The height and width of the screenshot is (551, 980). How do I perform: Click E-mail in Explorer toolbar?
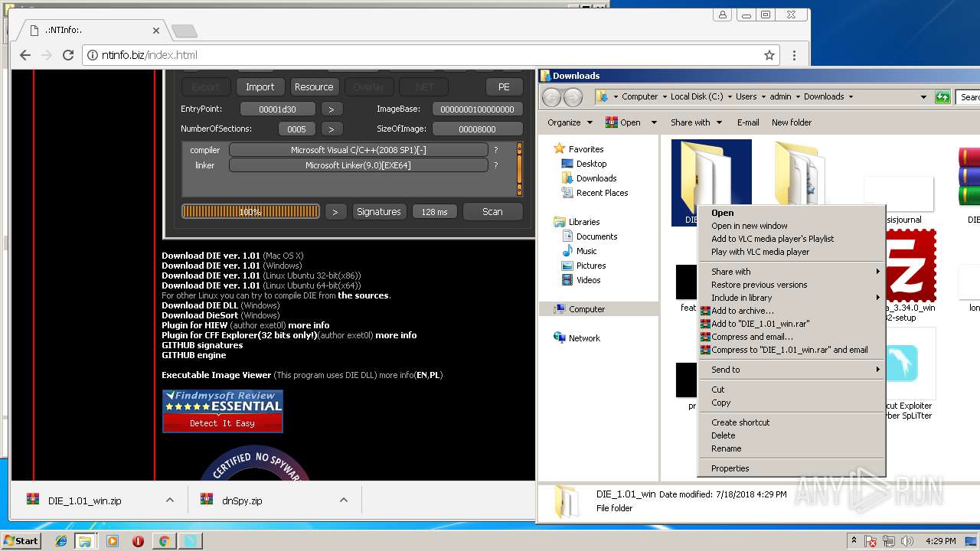(x=748, y=122)
